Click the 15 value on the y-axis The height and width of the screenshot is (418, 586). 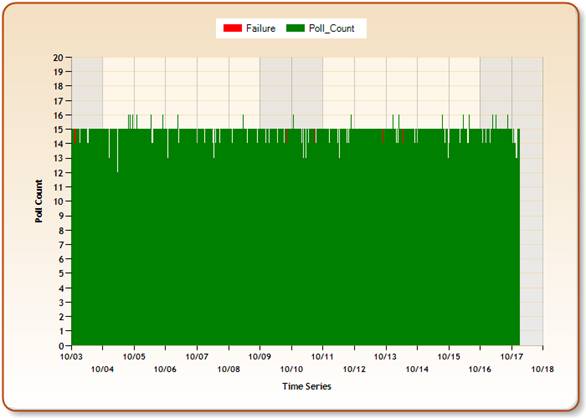coord(58,129)
